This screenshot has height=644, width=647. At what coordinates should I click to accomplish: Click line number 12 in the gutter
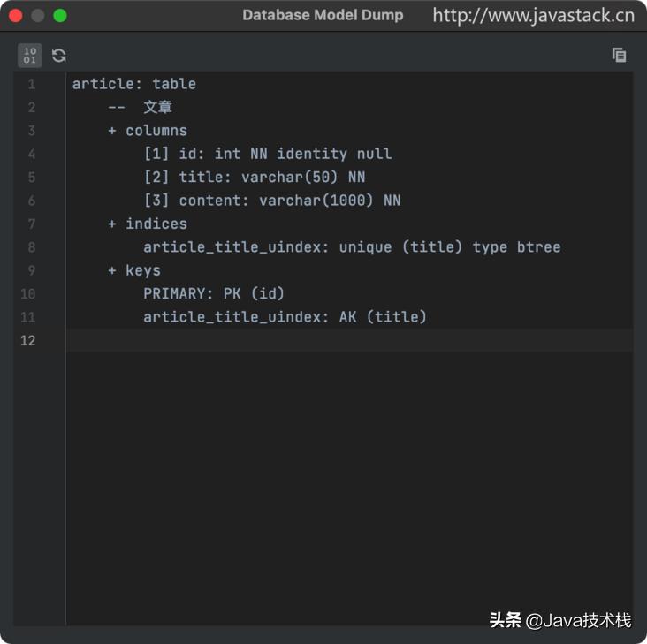click(x=27, y=341)
